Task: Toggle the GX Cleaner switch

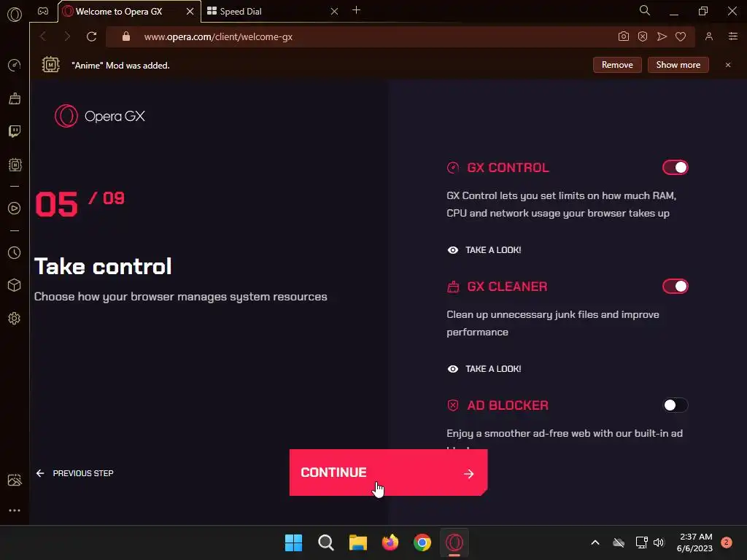Action: click(675, 286)
